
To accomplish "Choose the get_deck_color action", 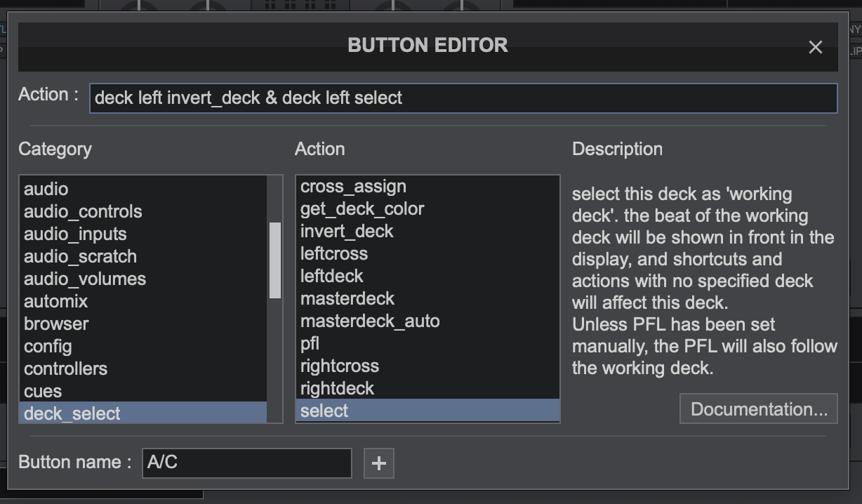I will pos(427,208).
